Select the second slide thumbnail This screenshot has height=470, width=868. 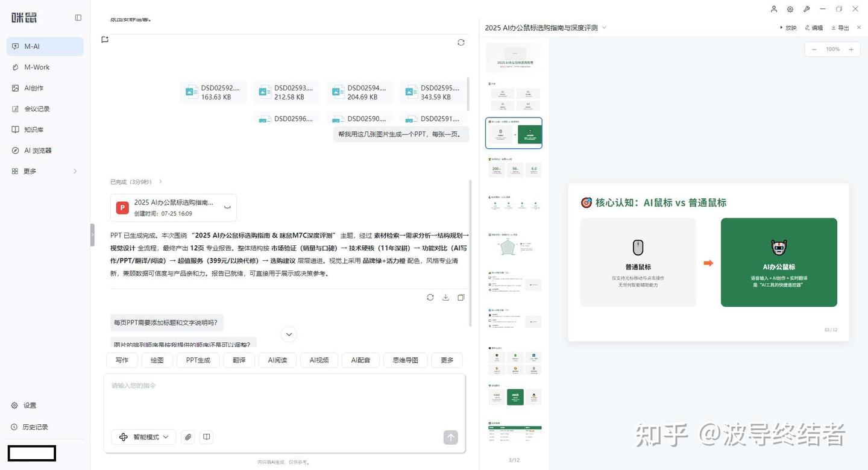click(514, 95)
